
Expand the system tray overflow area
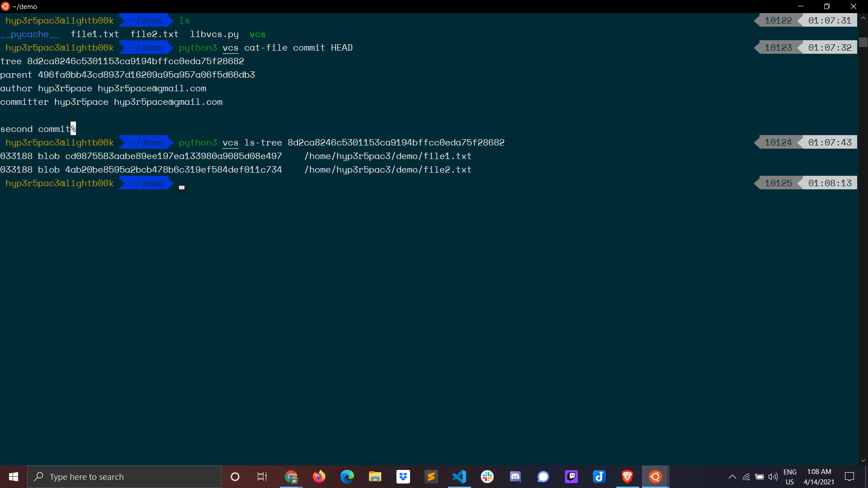pyautogui.click(x=731, y=477)
